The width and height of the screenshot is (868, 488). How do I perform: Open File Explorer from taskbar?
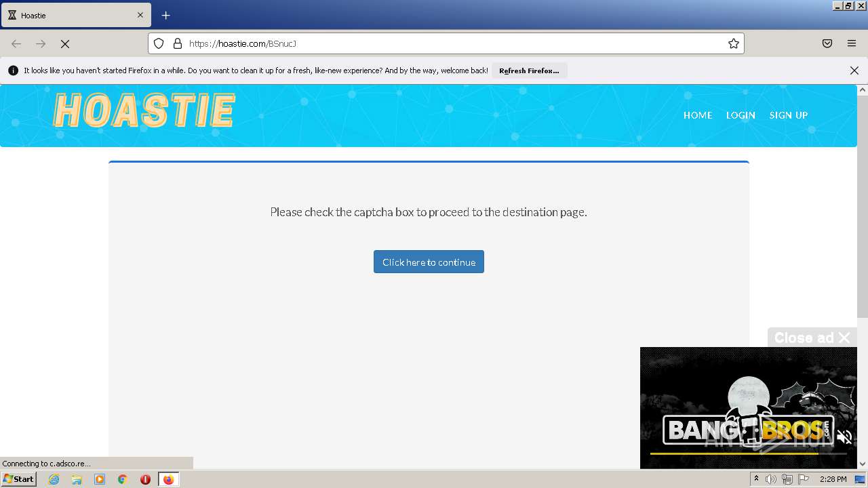click(x=77, y=479)
